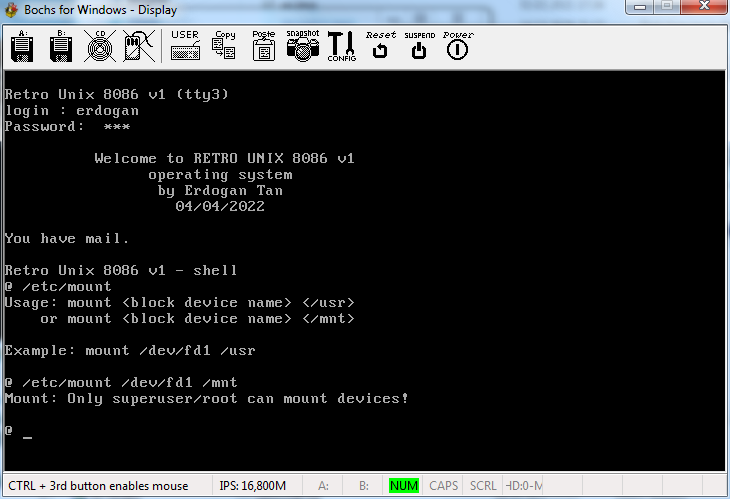730x499 pixels.
Task: Click the SCRL status indicator
Action: (x=483, y=486)
